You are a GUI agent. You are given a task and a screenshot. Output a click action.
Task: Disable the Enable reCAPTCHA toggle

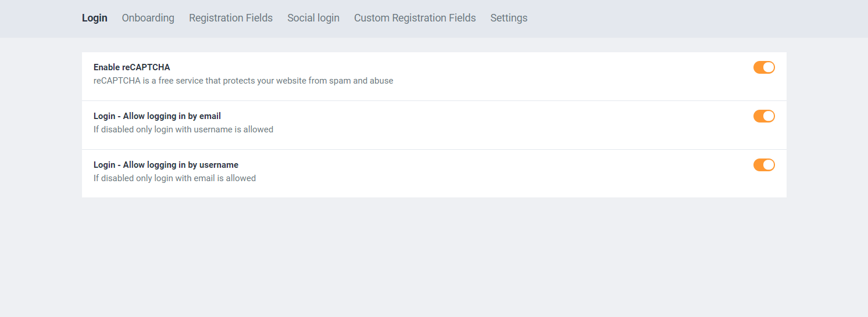(x=763, y=67)
